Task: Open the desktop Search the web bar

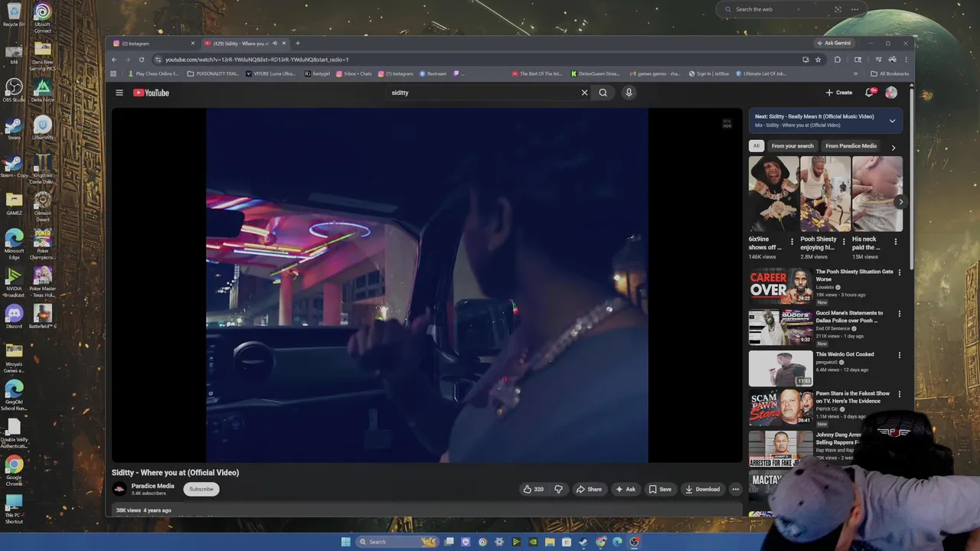Action: pyautogui.click(x=792, y=9)
